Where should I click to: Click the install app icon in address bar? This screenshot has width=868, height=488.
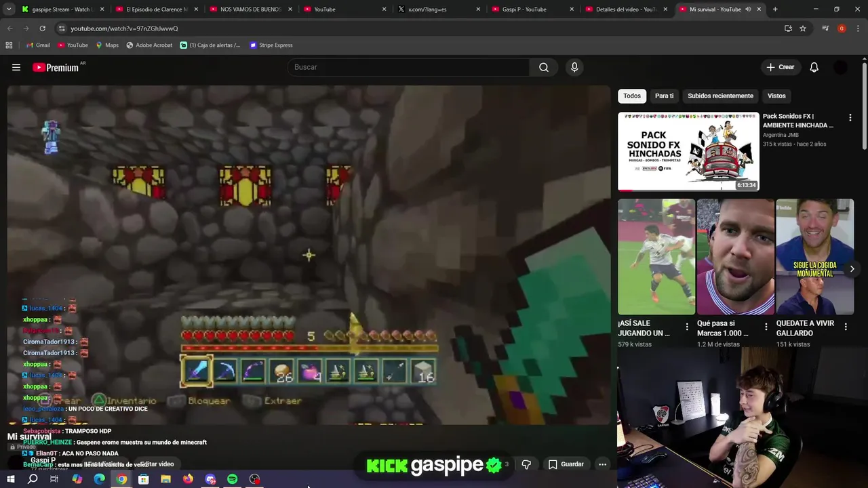pyautogui.click(x=788, y=28)
